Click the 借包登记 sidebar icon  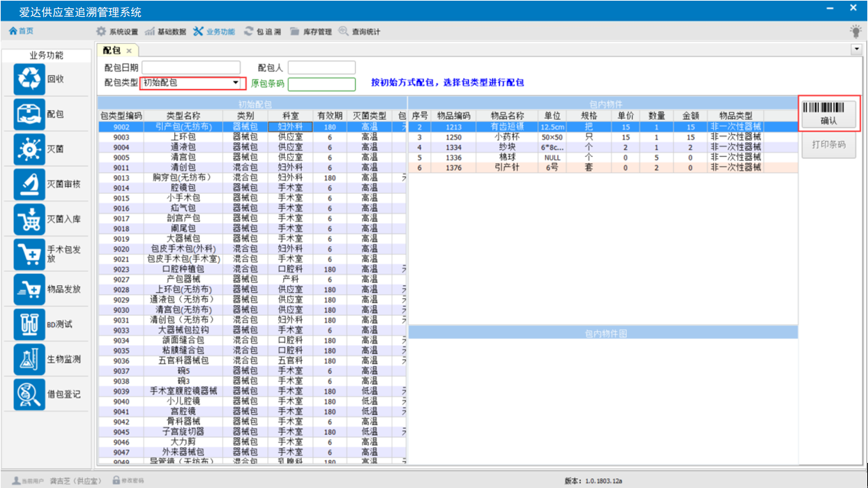(x=29, y=394)
